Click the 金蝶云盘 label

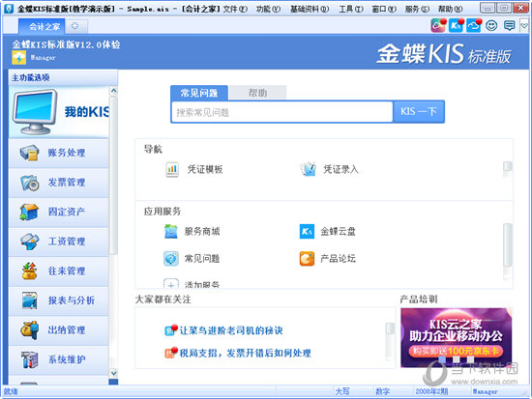(x=339, y=232)
